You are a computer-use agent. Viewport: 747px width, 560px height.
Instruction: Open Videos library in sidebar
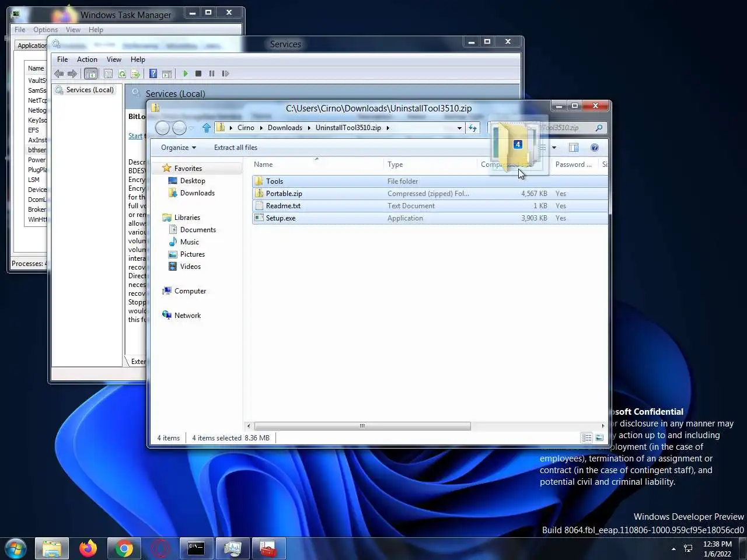click(x=190, y=267)
